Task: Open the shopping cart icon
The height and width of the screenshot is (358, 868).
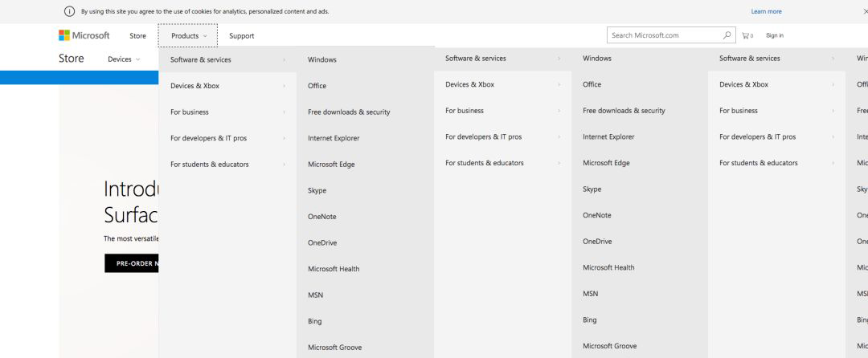Action: click(x=747, y=35)
